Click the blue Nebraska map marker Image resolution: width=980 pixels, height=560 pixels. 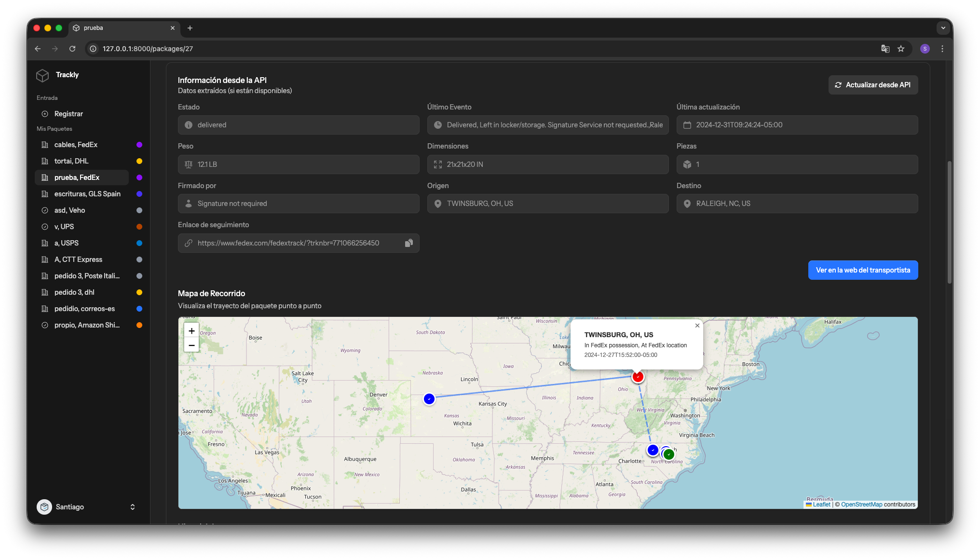coord(429,399)
